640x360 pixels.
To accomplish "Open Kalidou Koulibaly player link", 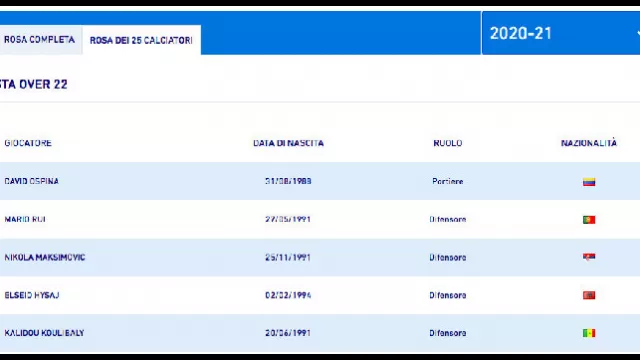I will 44,333.
